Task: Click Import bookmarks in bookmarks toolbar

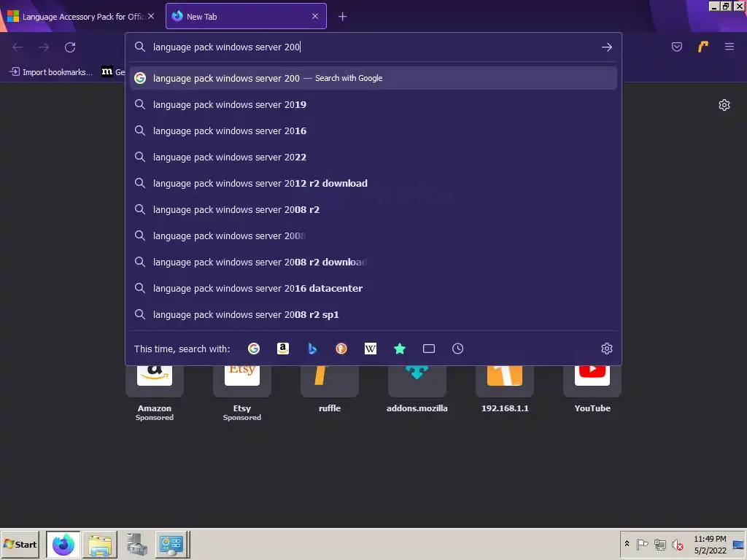Action: [50, 72]
